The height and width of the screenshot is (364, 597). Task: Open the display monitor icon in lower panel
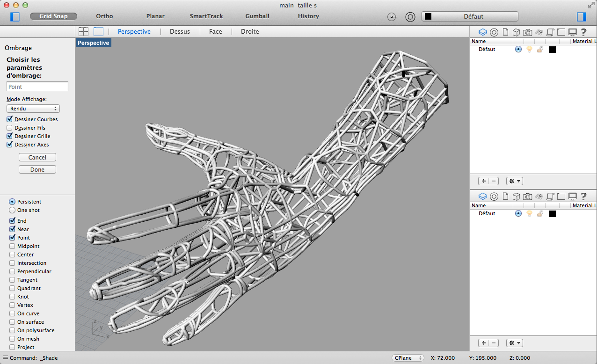pyautogui.click(x=572, y=197)
